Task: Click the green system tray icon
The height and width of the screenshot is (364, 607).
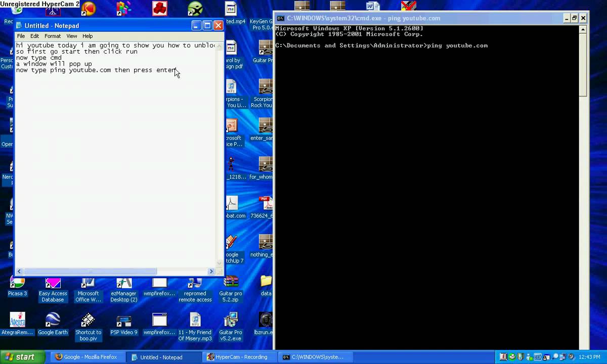Action: pyautogui.click(x=512, y=357)
